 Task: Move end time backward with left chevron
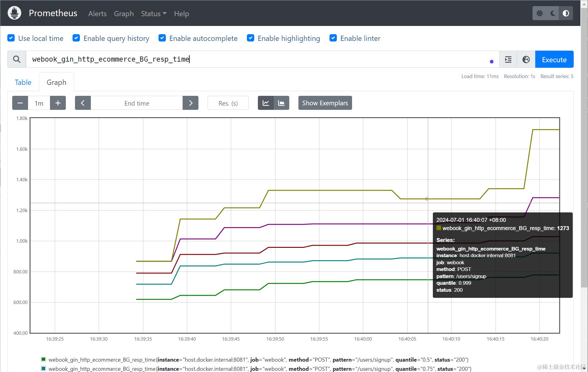click(x=83, y=103)
